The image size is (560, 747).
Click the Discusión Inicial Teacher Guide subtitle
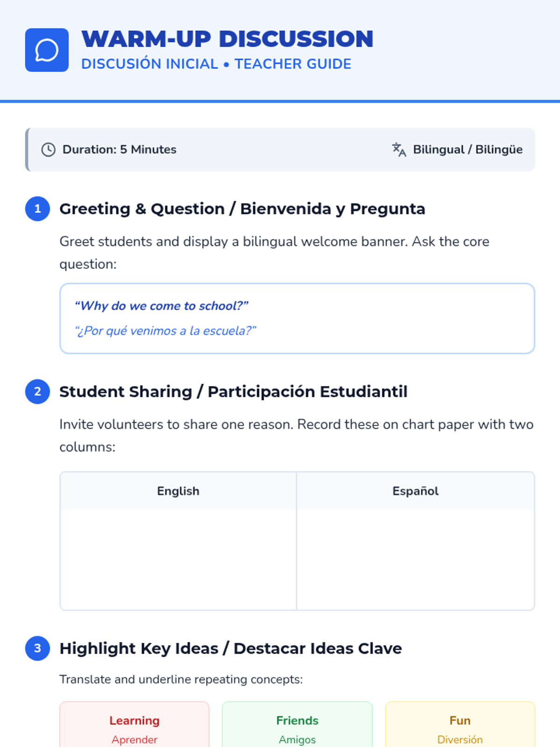216,64
